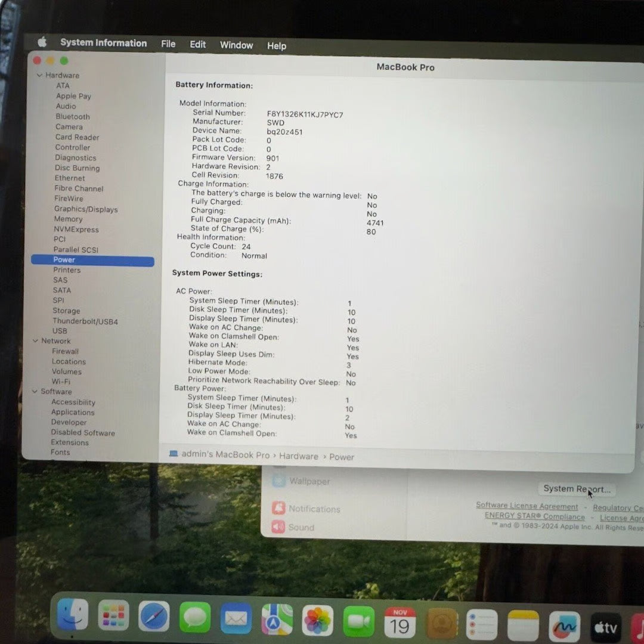Expand the Software section

pos(35,391)
